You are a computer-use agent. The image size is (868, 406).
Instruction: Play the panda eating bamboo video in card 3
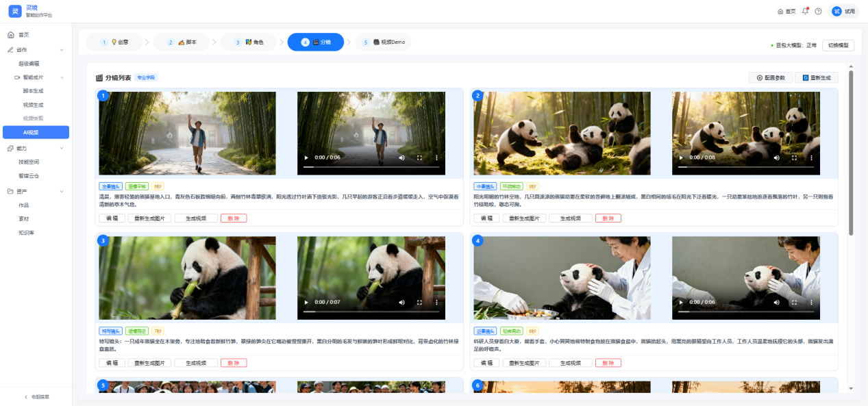tap(307, 302)
